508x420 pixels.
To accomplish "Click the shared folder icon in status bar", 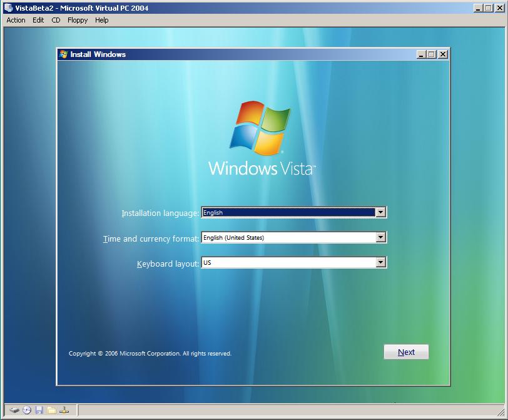I will coord(51,410).
